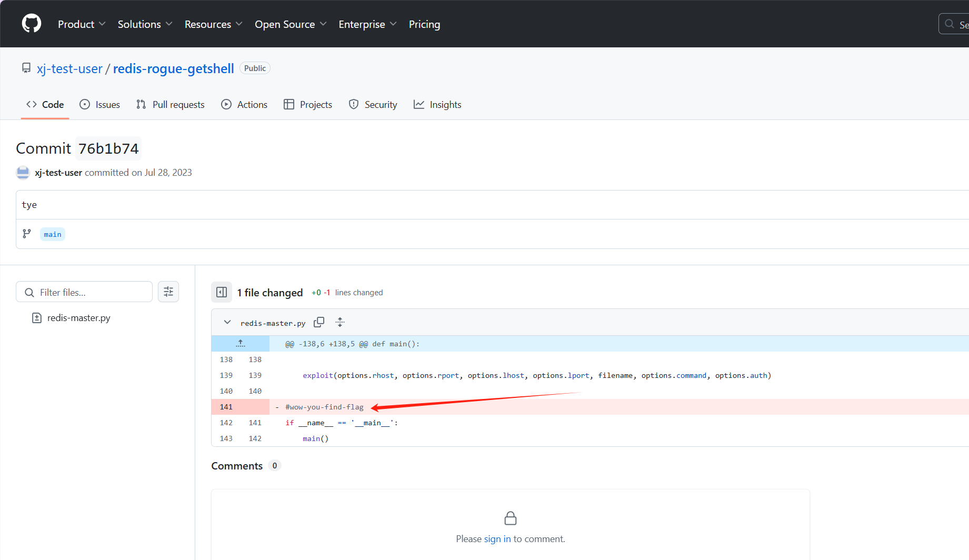
Task: Click the xj-test-user avatar
Action: pos(23,173)
